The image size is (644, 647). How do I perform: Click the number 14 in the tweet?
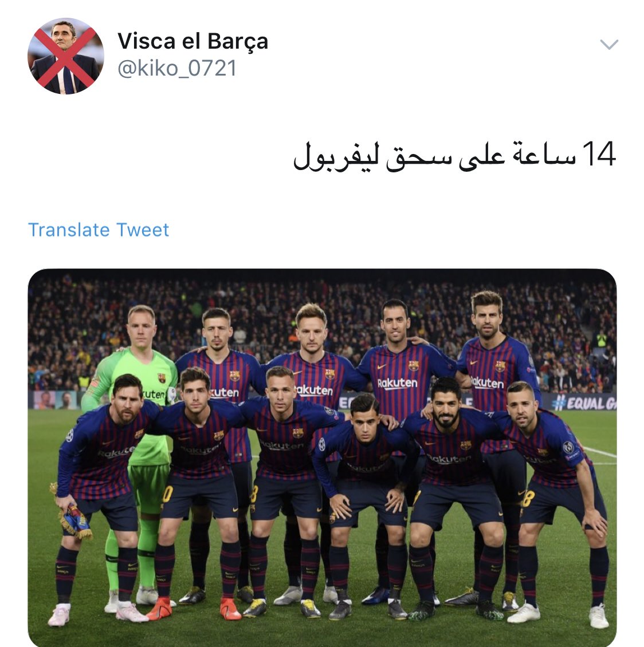click(599, 154)
